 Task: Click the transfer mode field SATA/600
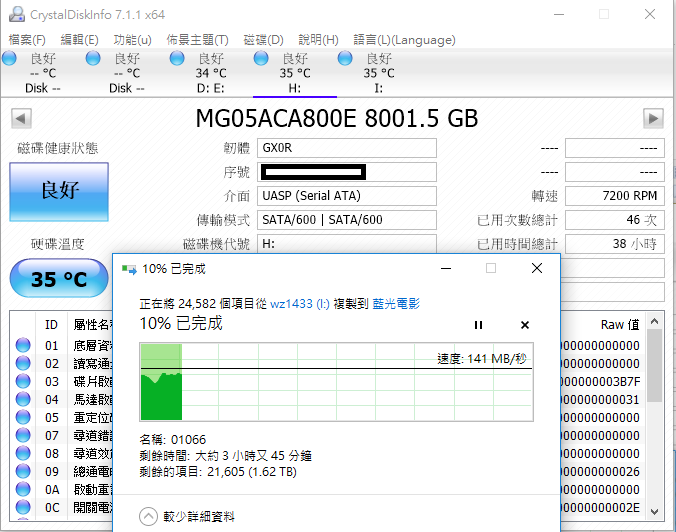pyautogui.click(x=347, y=220)
